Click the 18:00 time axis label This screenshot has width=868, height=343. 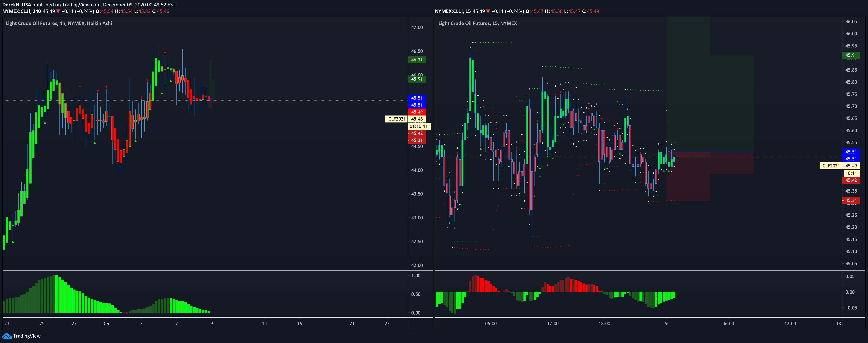pos(604,324)
